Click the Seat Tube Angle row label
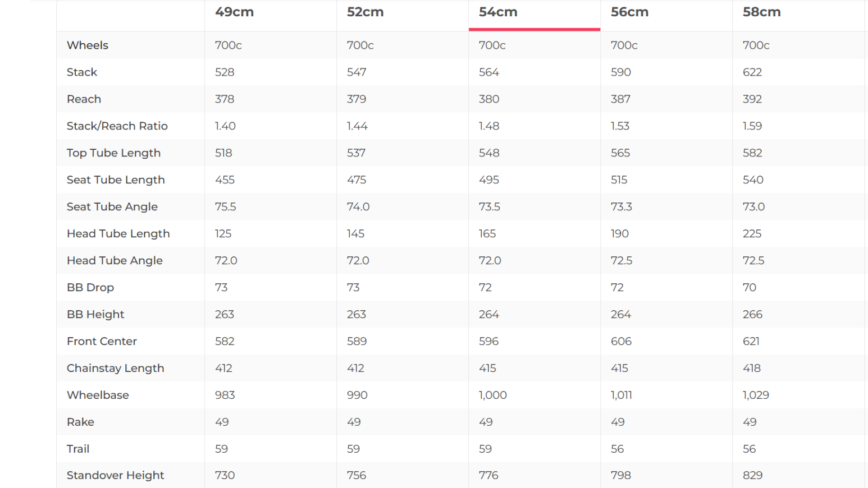 click(112, 207)
